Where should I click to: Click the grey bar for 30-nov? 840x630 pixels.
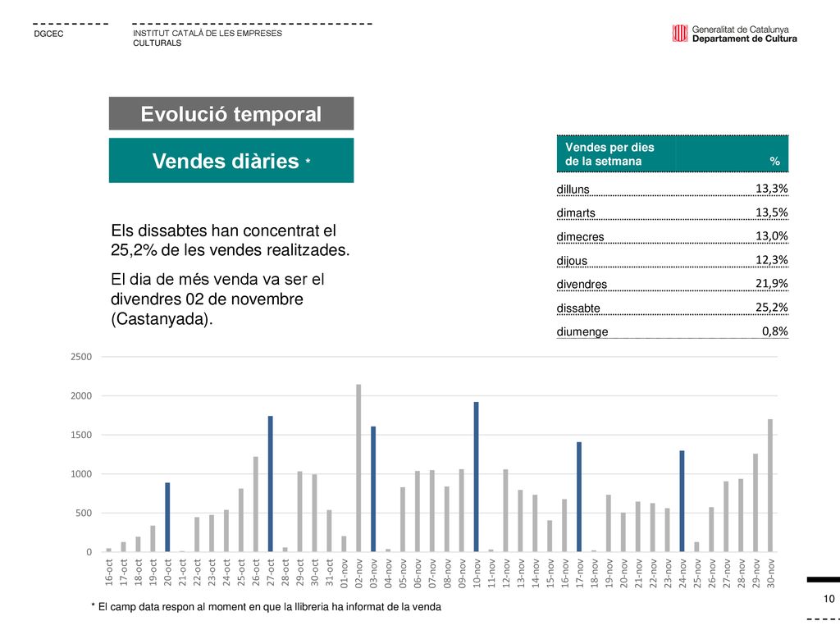tap(770, 486)
